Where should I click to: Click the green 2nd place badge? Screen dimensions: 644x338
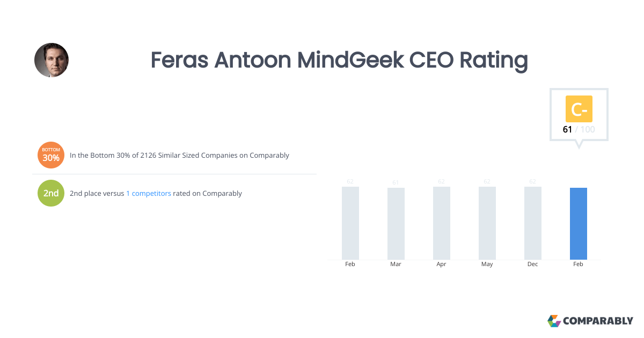click(x=51, y=193)
